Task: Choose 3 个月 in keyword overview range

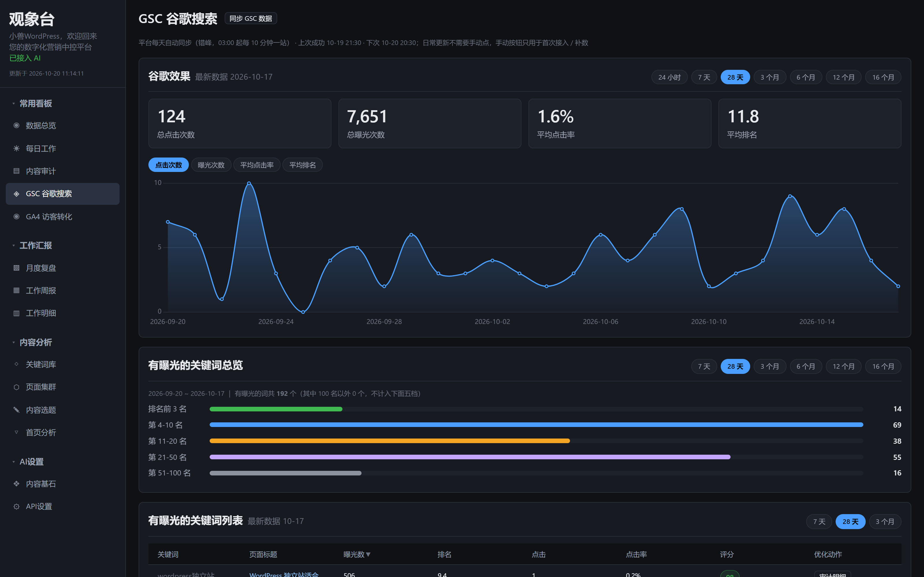Action: [770, 366]
